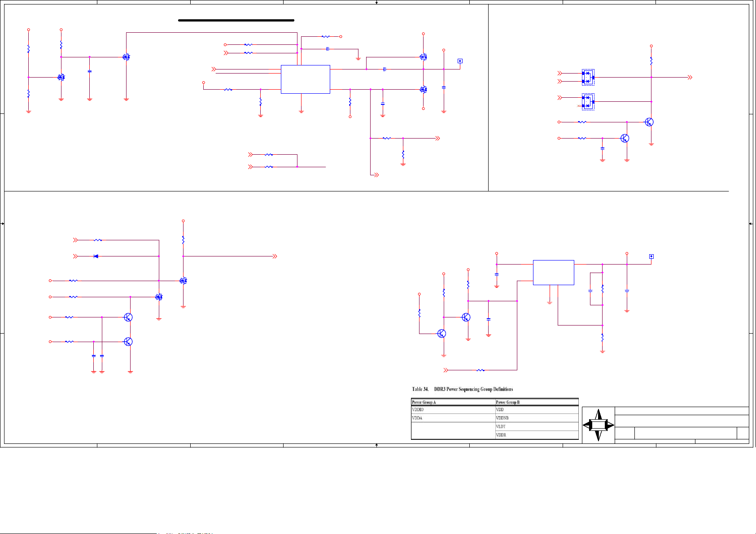Click the VDDR table cell
This screenshot has width=756, height=534.
(x=537, y=435)
